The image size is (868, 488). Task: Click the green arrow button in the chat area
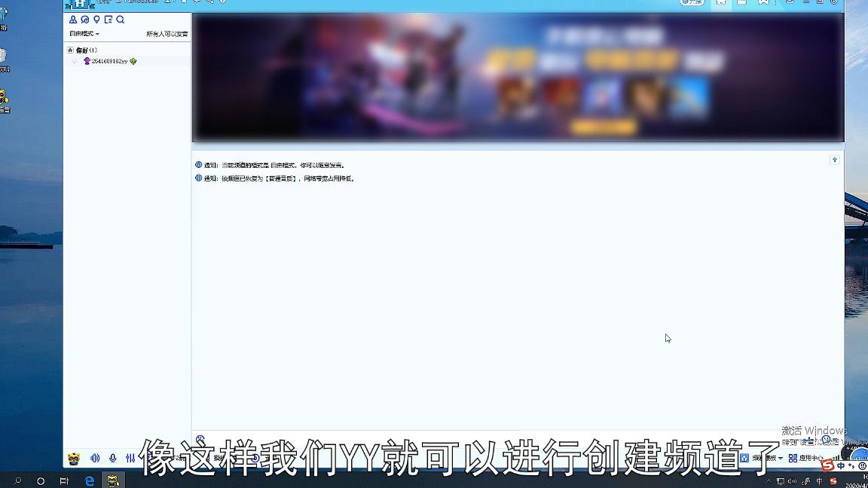coord(834,160)
